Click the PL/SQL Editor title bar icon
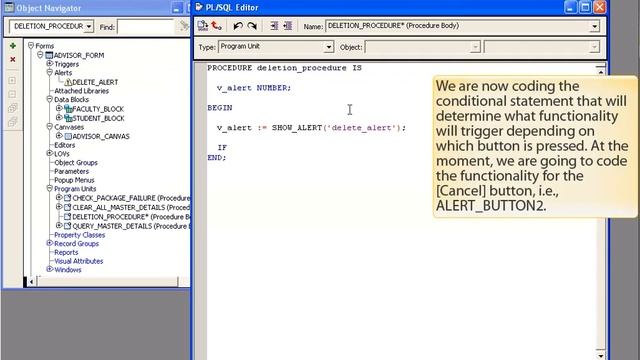Screen dimensions: 640x360 pyautogui.click(x=199, y=7)
